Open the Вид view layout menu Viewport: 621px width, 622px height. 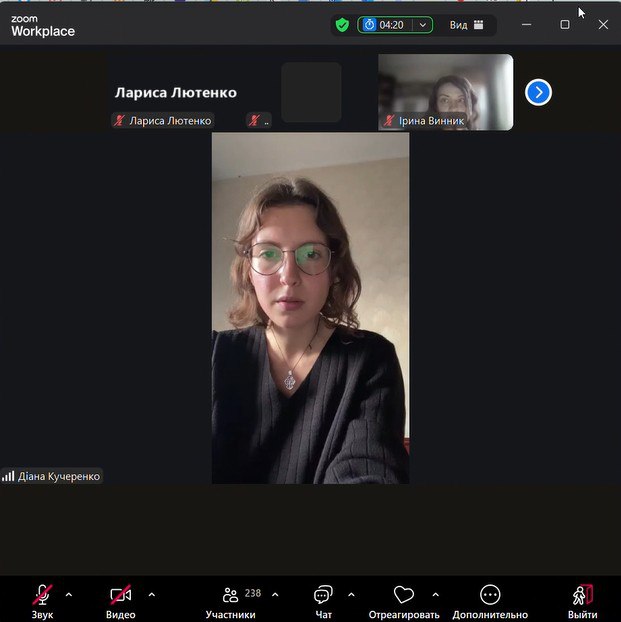pos(467,25)
